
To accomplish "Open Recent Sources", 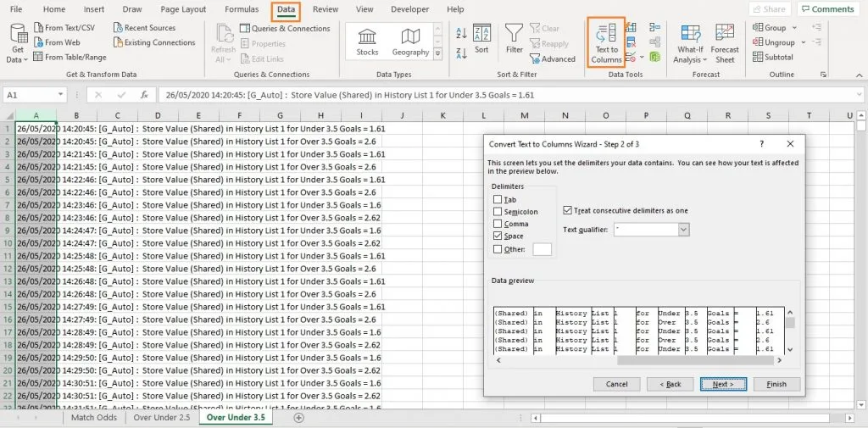I will coord(144,28).
